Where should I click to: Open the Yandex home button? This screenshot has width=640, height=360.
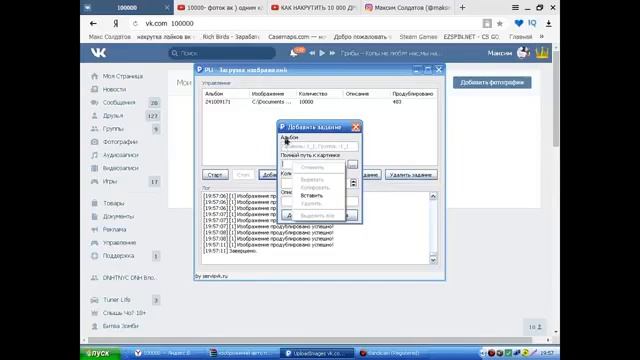(x=116, y=24)
